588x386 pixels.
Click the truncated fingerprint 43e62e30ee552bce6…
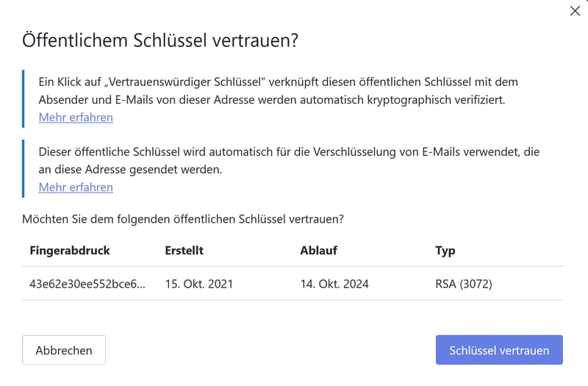87,283
